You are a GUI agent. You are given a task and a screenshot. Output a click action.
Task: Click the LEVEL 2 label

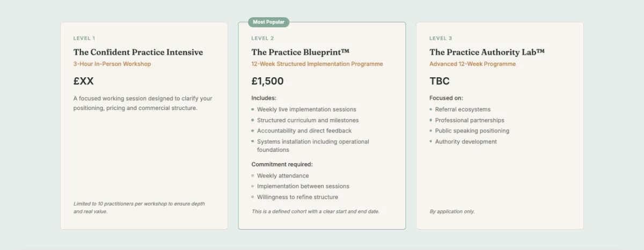[x=263, y=38]
